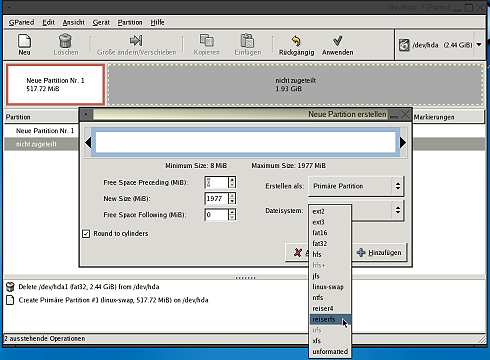Select the nicht zugeteilt 1.93 GiB block
This screenshot has height=360, width=490.
295,84
